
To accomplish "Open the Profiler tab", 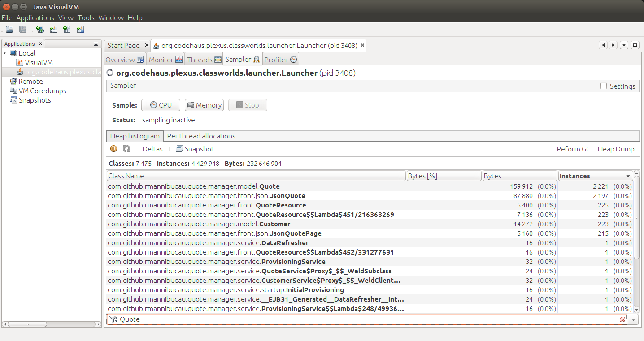I will tap(280, 60).
